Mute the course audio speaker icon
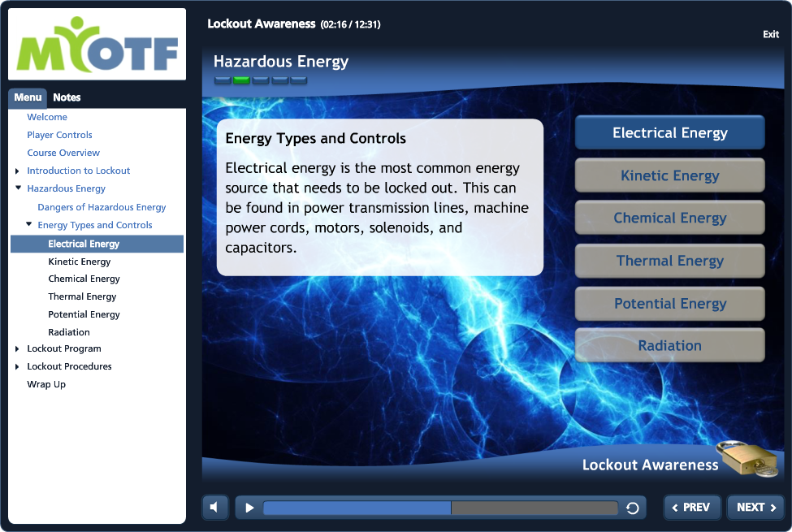The width and height of the screenshot is (792, 532). (214, 508)
